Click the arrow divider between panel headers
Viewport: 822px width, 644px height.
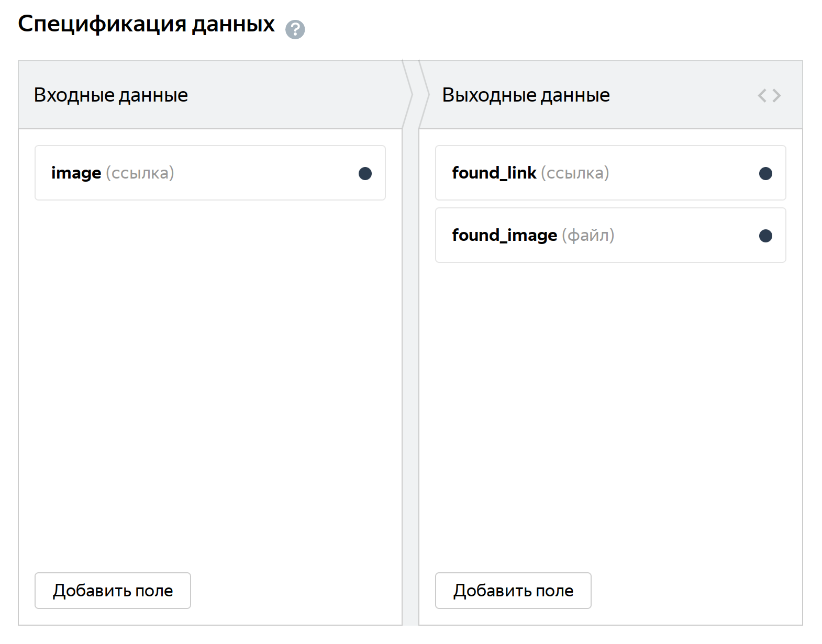click(x=411, y=95)
